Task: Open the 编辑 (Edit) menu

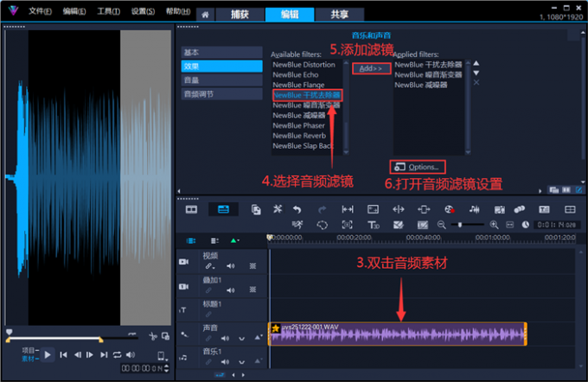Action: point(74,11)
